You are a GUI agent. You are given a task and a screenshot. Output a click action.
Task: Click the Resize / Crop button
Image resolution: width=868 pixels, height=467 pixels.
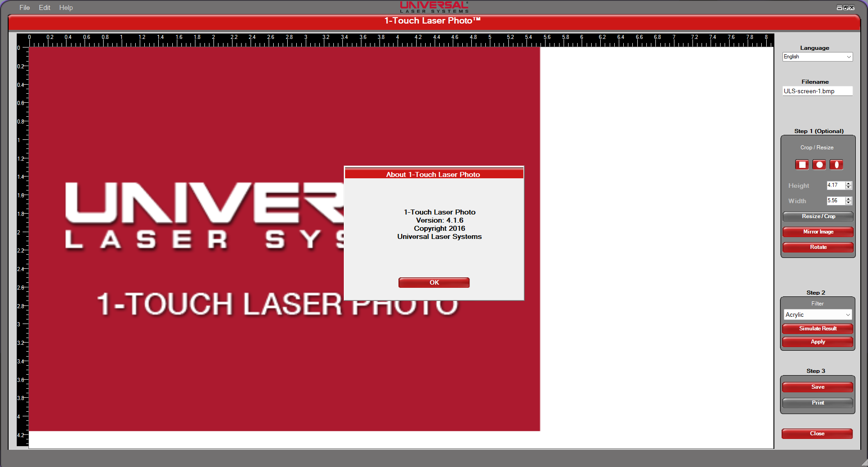point(818,216)
